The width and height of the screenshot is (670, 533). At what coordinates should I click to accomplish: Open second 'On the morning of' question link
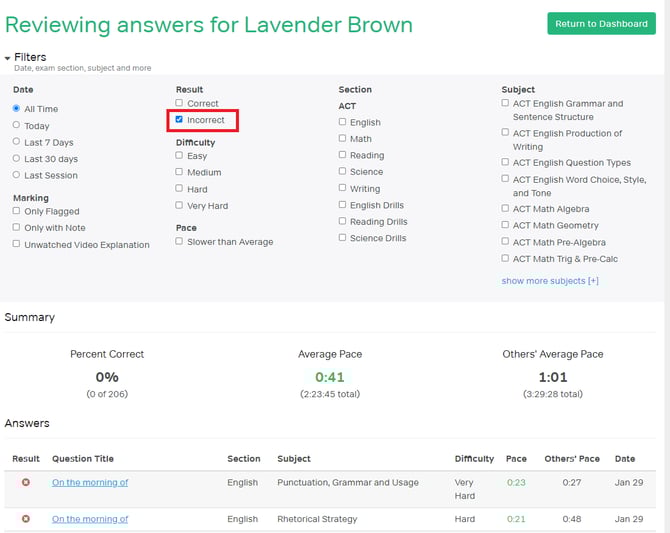90,520
